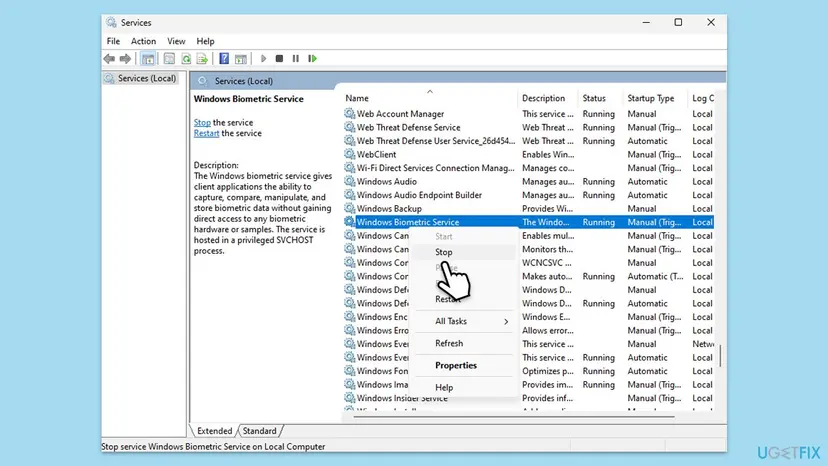The height and width of the screenshot is (466, 828).
Task: Click the Services app icon in title bar
Action: pyautogui.click(x=111, y=22)
